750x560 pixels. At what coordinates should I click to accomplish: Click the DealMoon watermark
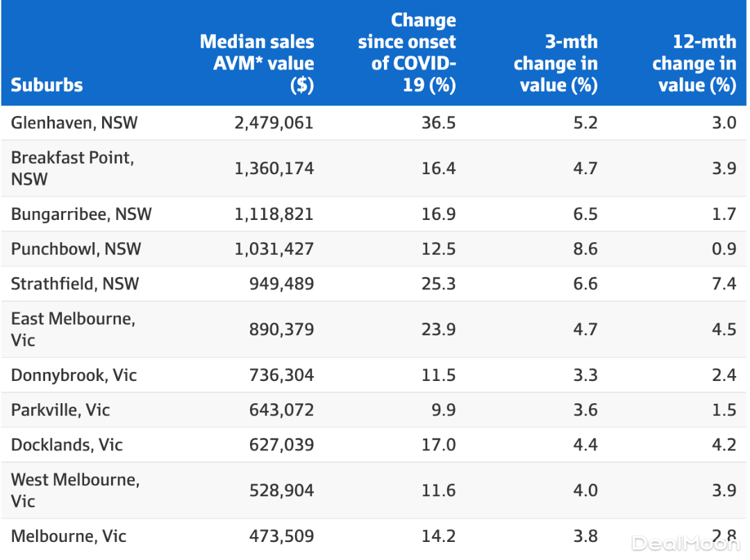pyautogui.click(x=685, y=542)
